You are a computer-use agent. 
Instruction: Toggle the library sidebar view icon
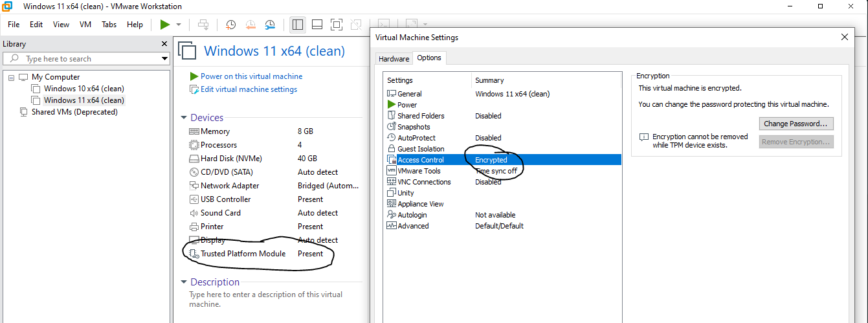(x=298, y=25)
